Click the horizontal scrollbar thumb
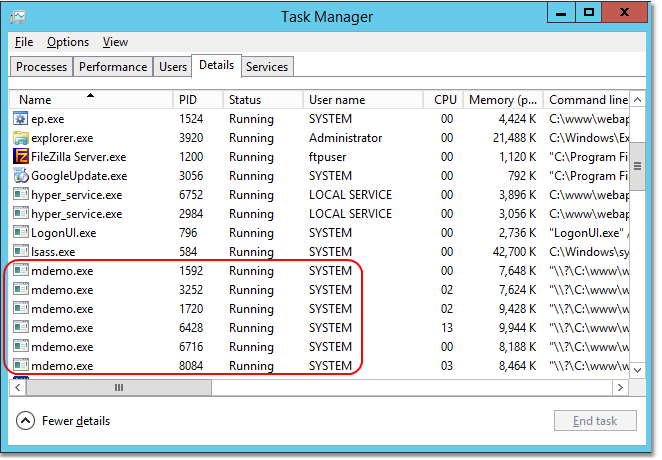 tap(119, 387)
